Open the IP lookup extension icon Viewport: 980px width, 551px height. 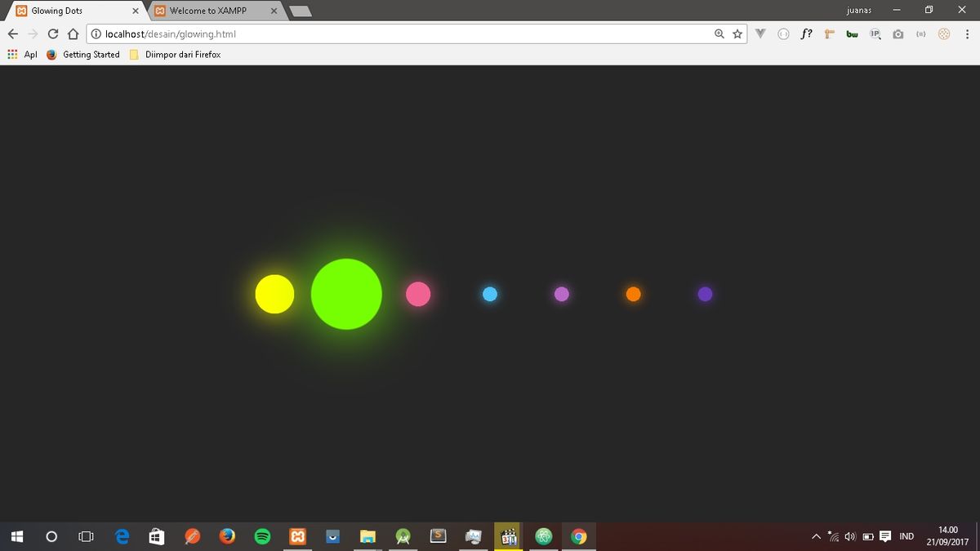tap(875, 34)
